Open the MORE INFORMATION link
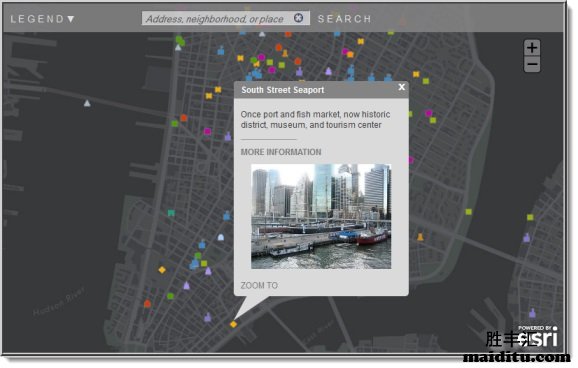 [281, 152]
